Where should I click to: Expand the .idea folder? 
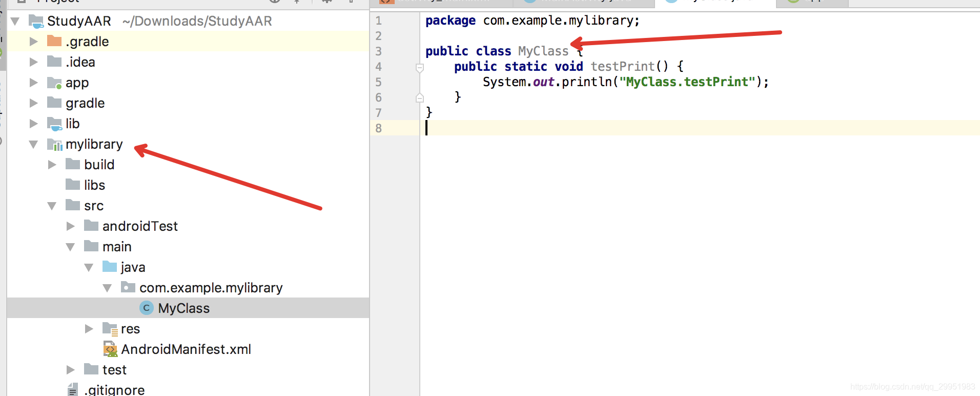click(33, 62)
